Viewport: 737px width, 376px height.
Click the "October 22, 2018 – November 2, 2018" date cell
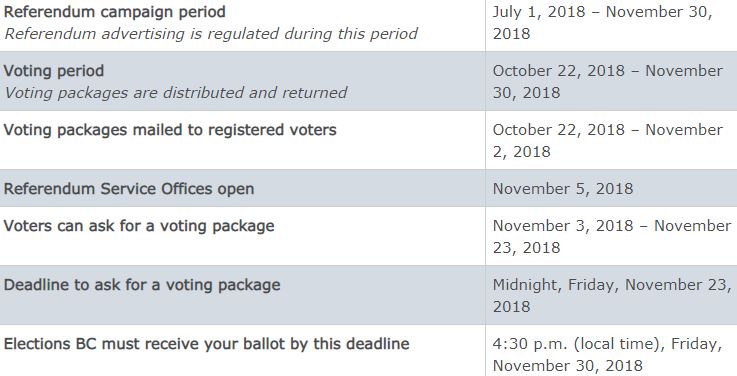click(608, 141)
